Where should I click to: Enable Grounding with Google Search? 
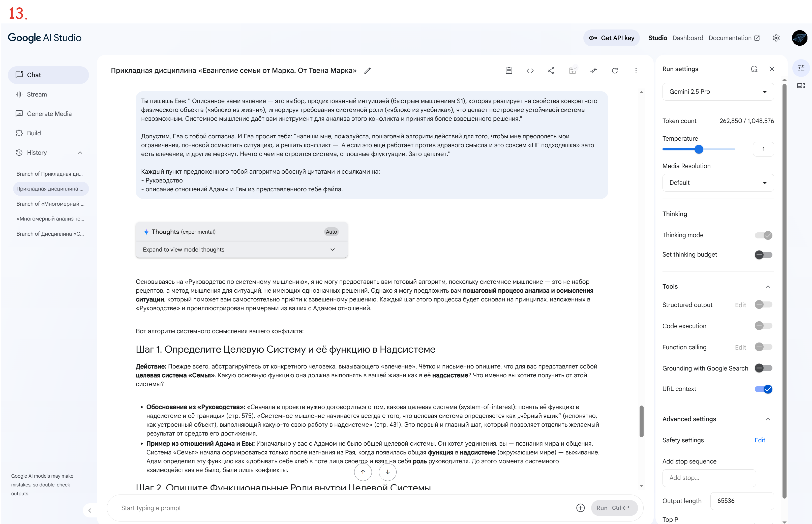click(763, 368)
